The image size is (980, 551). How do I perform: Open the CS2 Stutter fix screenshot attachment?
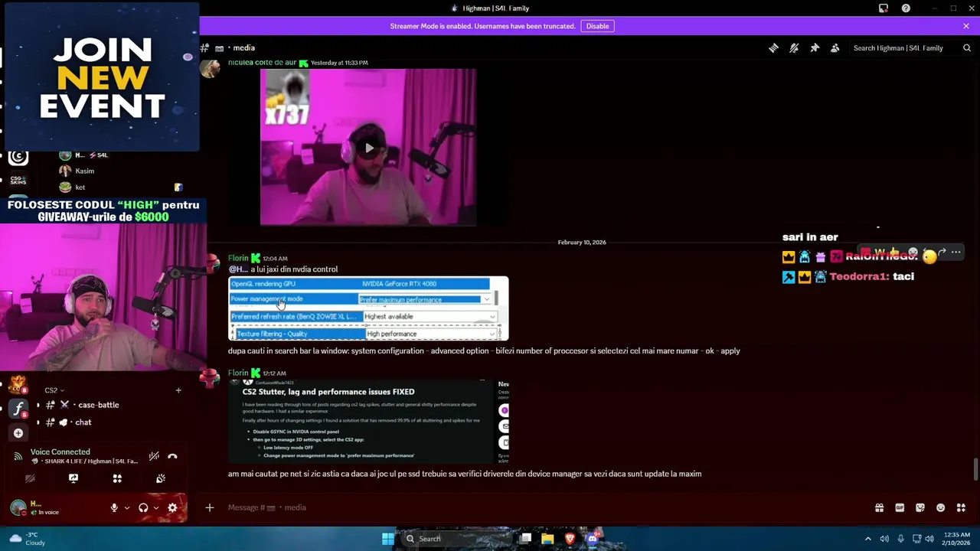[x=368, y=422]
